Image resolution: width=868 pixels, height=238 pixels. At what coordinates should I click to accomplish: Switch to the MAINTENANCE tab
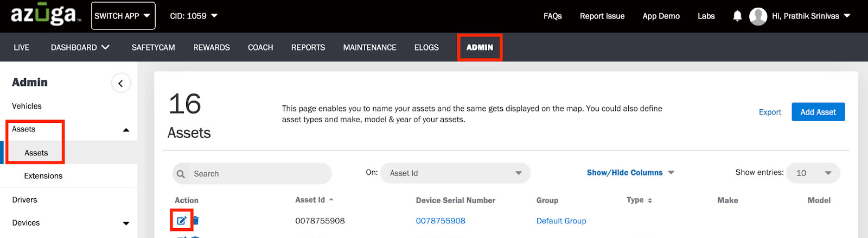[370, 47]
